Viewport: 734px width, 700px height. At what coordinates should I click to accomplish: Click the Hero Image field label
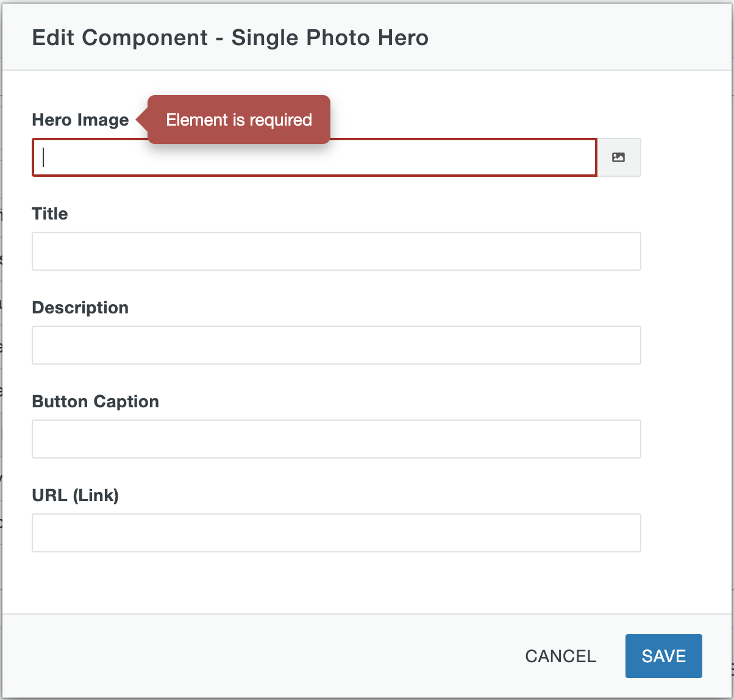pyautogui.click(x=80, y=120)
